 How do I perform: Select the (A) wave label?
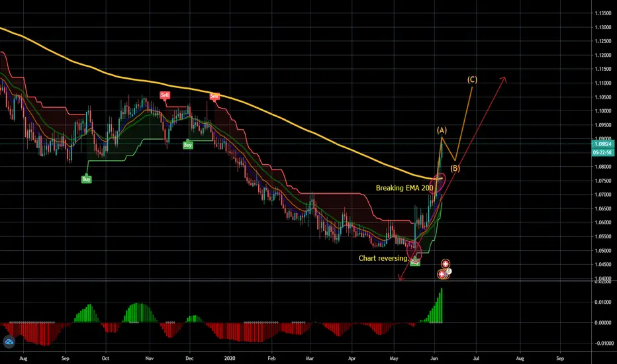(442, 130)
